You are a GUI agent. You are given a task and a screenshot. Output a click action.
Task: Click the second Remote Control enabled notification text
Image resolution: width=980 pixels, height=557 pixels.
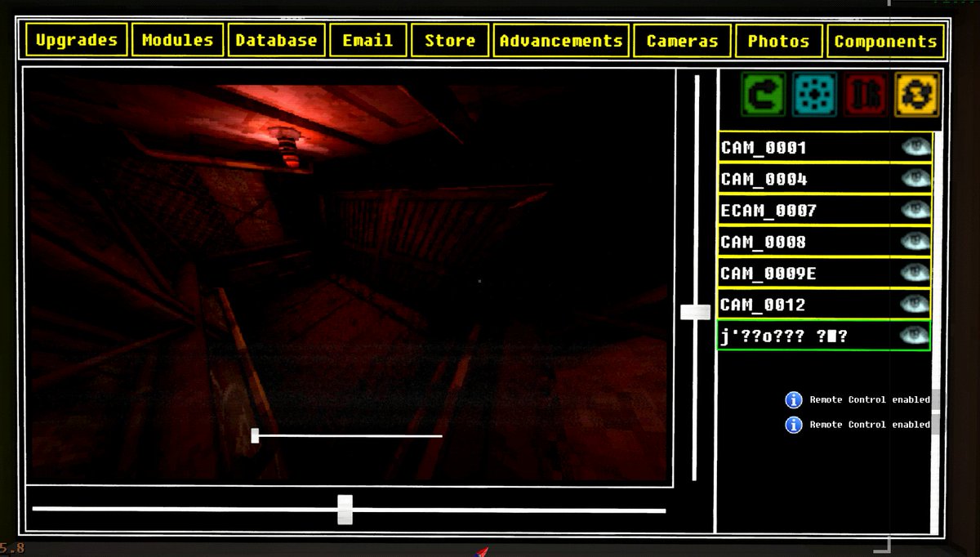point(870,425)
